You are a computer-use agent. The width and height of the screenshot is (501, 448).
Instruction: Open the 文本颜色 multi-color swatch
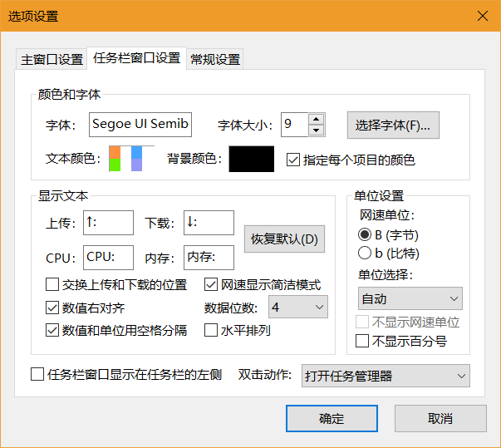tap(131, 159)
